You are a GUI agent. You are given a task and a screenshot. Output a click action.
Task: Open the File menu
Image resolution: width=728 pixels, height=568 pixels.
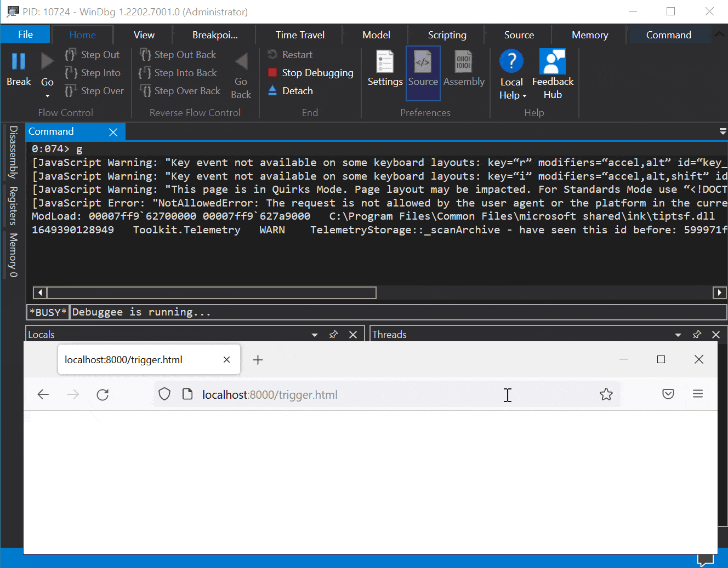pos(25,35)
